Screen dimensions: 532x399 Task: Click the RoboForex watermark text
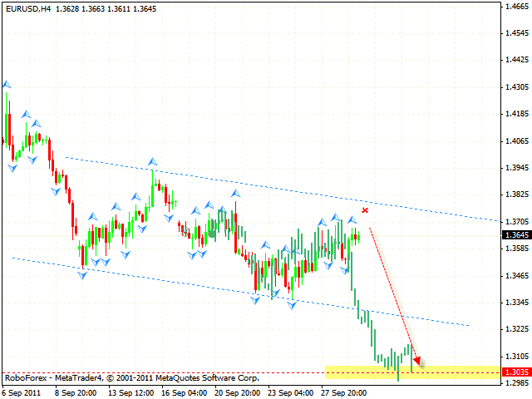tap(27, 377)
